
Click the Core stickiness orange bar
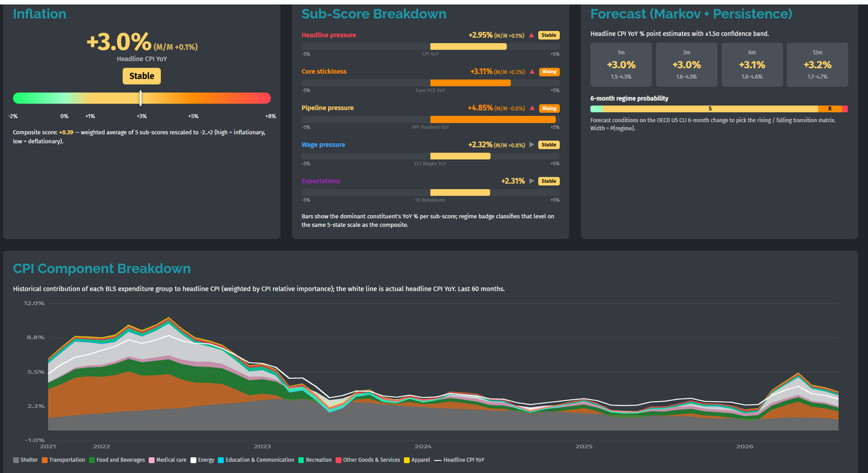[x=471, y=83]
